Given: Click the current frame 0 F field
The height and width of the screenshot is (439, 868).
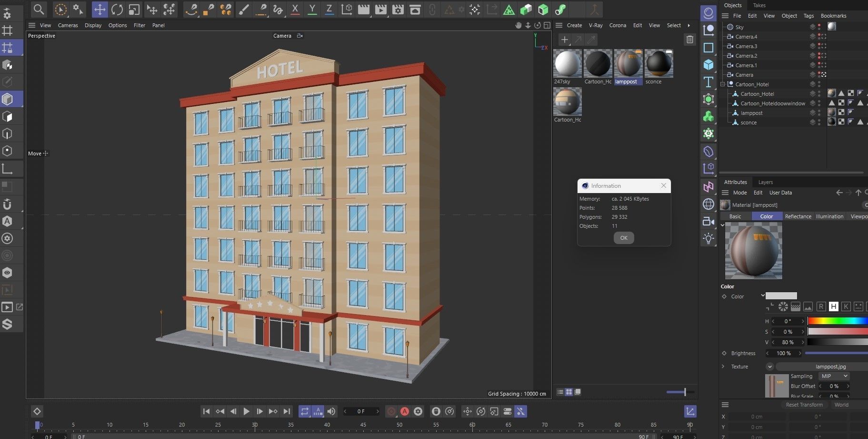Looking at the screenshot, I should [x=361, y=411].
